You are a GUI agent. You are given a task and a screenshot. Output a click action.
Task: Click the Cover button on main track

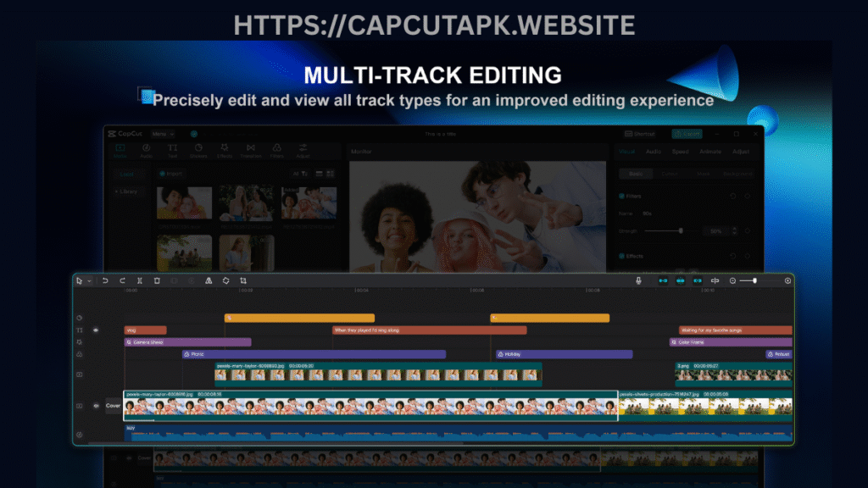tap(113, 406)
